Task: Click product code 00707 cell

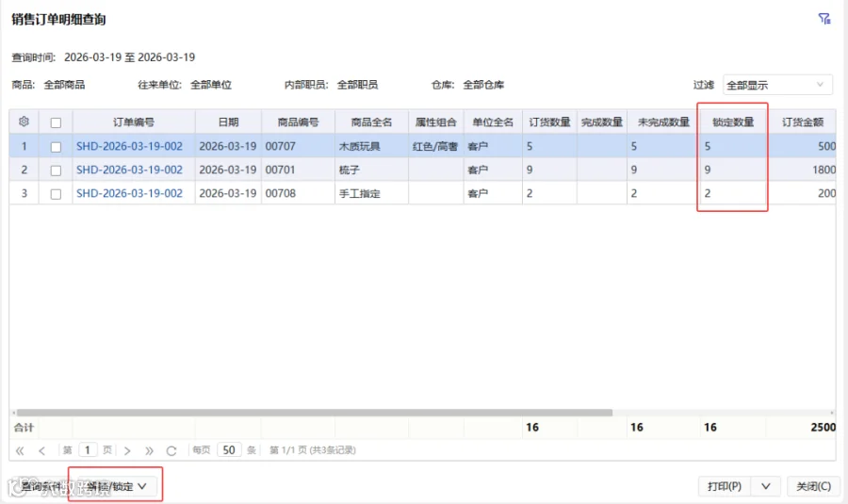Action: [x=298, y=146]
